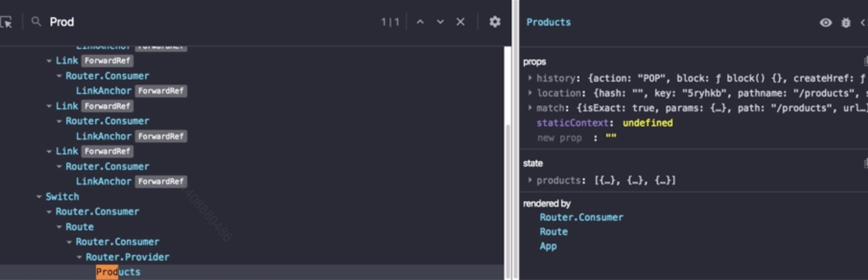Click the new prop input field
The width and height of the screenshot is (868, 280).
tap(559, 138)
